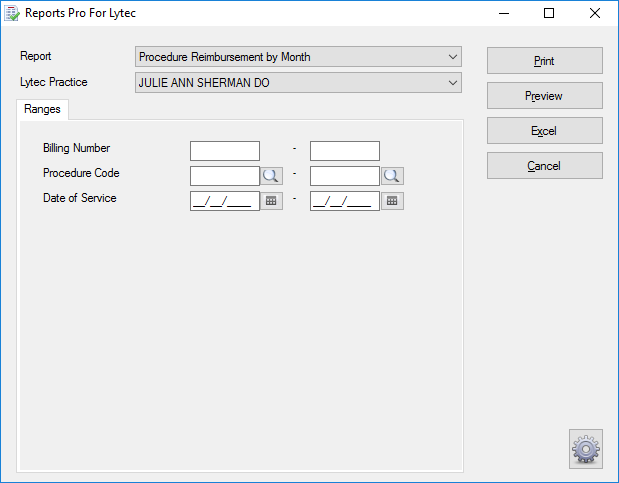This screenshot has height=483, width=619.
Task: Select the Ranges tab
Action: pyautogui.click(x=42, y=109)
